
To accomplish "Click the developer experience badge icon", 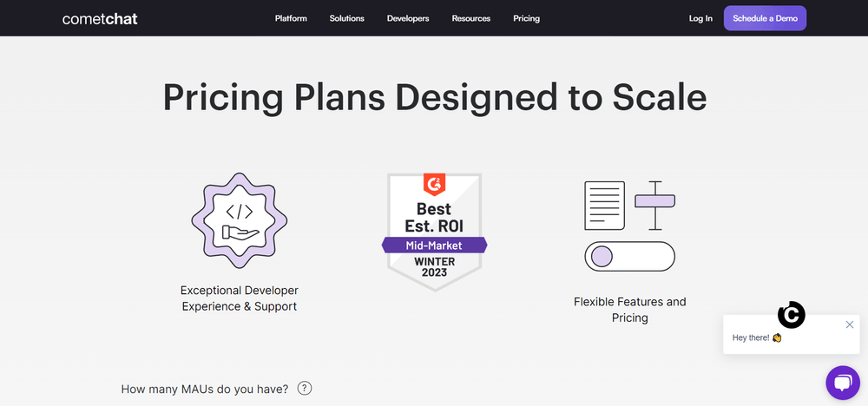I will 240,220.
